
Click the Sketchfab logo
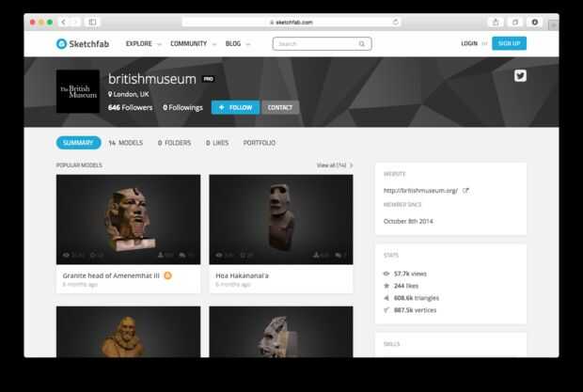tap(83, 44)
